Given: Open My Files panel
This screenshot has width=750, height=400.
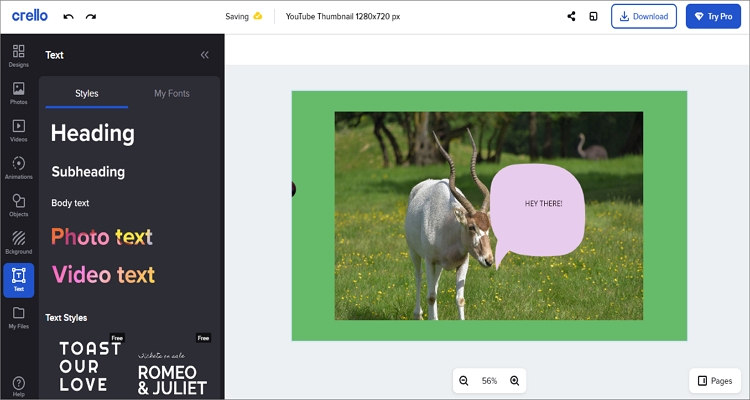Looking at the screenshot, I should coord(19,317).
